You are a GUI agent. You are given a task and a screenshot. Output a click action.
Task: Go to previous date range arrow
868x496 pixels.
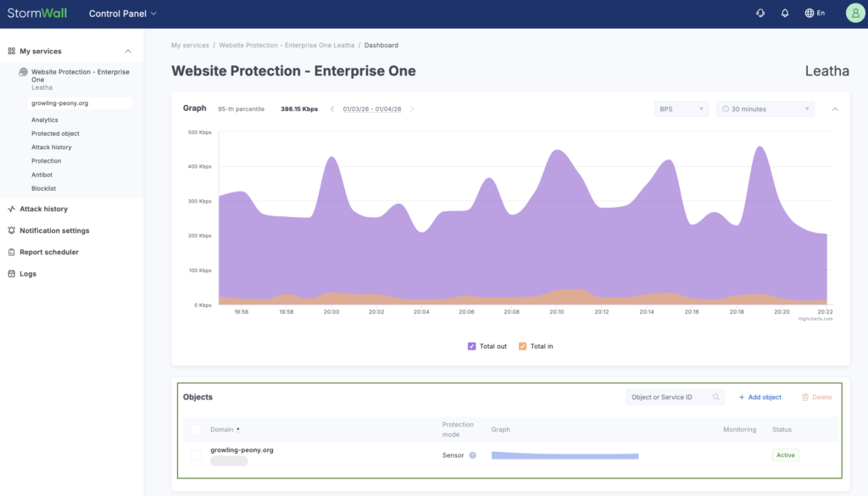[332, 109]
